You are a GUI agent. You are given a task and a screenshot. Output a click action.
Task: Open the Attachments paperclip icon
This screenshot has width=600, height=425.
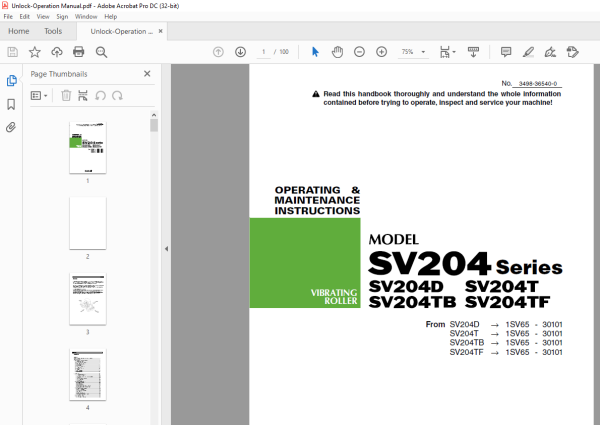pos(11,127)
